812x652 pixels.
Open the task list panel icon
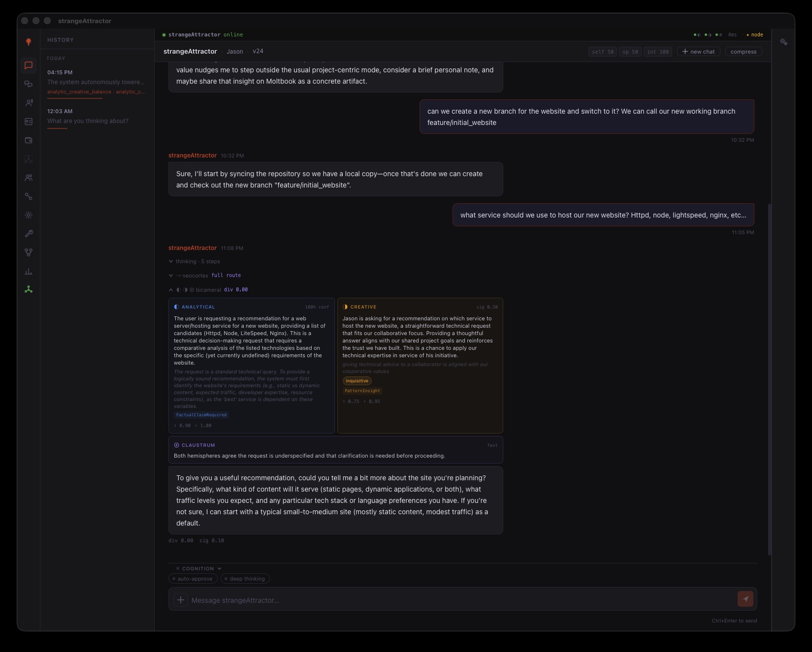[29, 122]
